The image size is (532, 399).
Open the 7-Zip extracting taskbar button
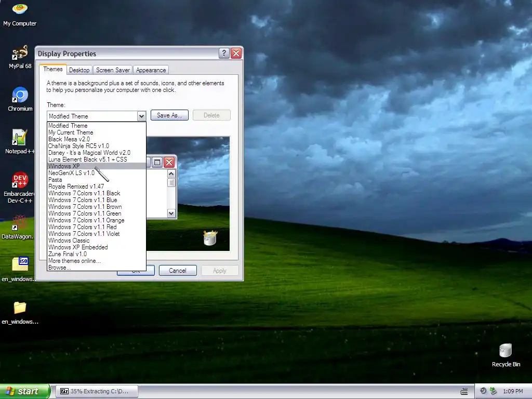(x=97, y=391)
